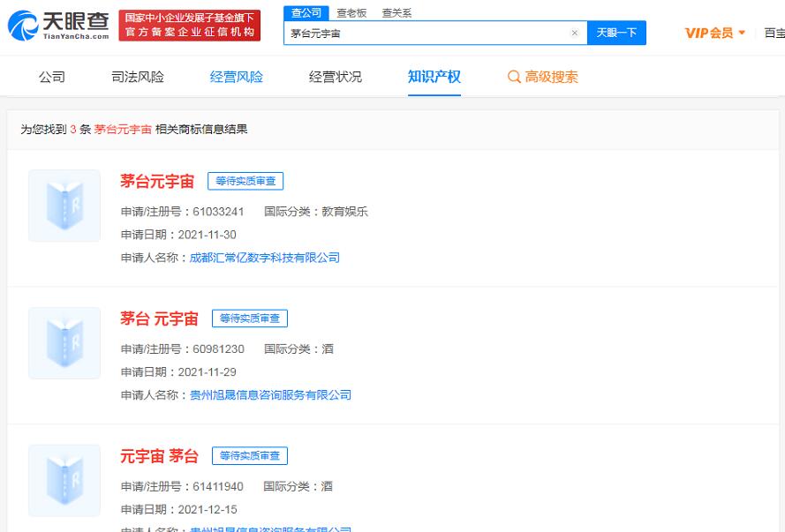Click the magnifier icon beside 高级搜索
Screen dimensions: 785x532
coord(514,77)
